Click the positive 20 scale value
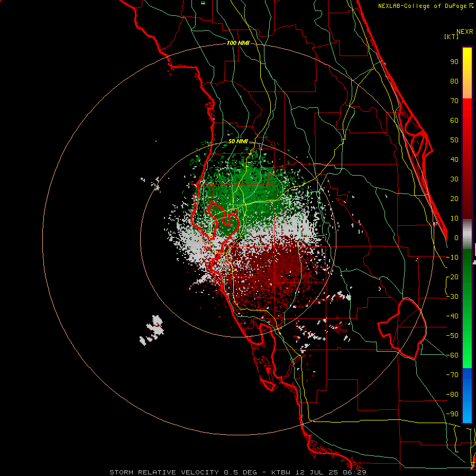Screen dimensions: 476x476 454,199
